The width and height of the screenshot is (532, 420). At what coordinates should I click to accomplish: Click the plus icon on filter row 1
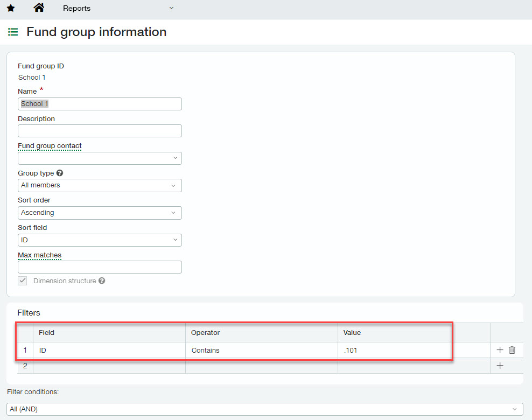(500, 349)
